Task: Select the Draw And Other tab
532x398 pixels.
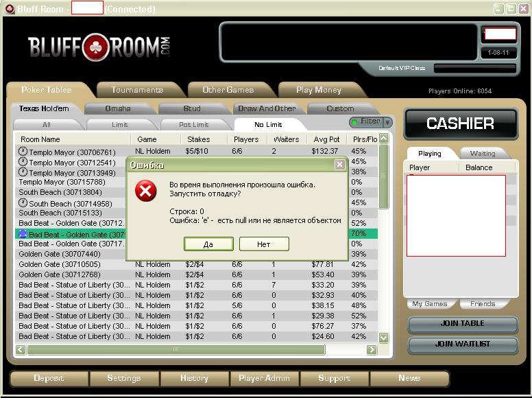Action: coord(267,108)
